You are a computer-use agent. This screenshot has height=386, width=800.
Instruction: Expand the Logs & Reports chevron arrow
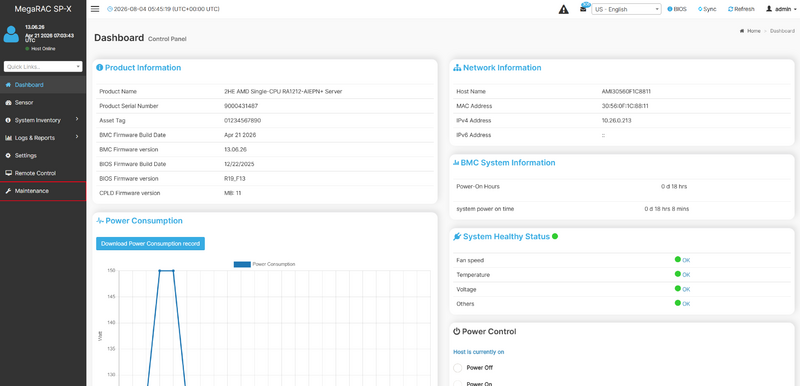(x=77, y=137)
